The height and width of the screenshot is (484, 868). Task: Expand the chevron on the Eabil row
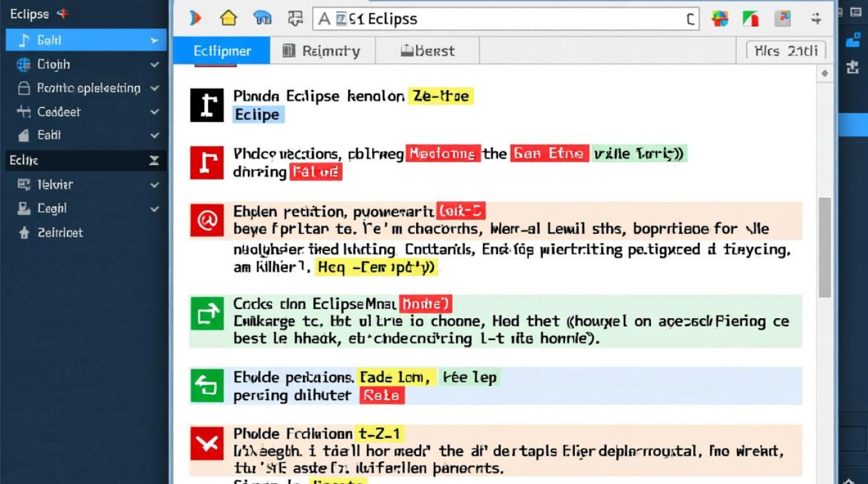pos(154,136)
